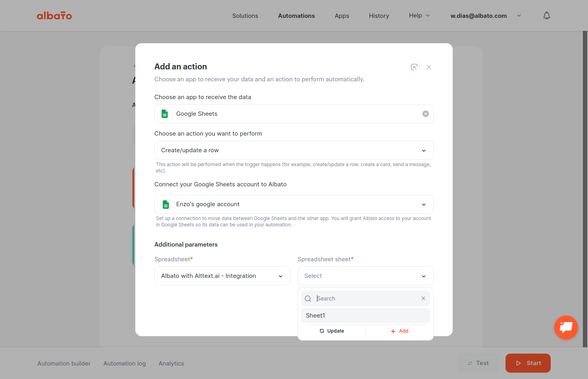Viewport: 588px width, 379px height.
Task: Switch to Automation builder tab
Action: coord(64,364)
